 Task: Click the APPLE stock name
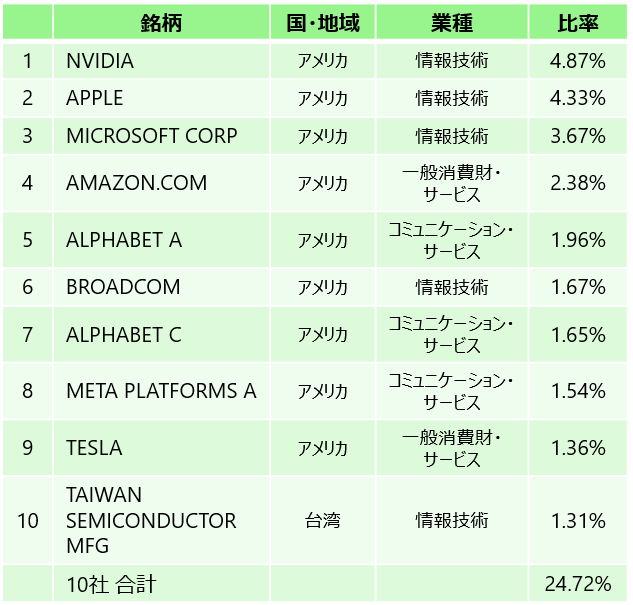coord(95,98)
